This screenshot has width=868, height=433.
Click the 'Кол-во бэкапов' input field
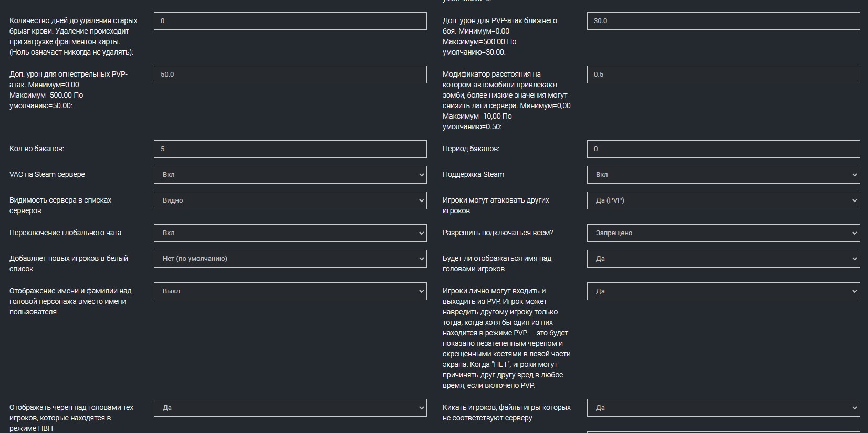(x=290, y=149)
